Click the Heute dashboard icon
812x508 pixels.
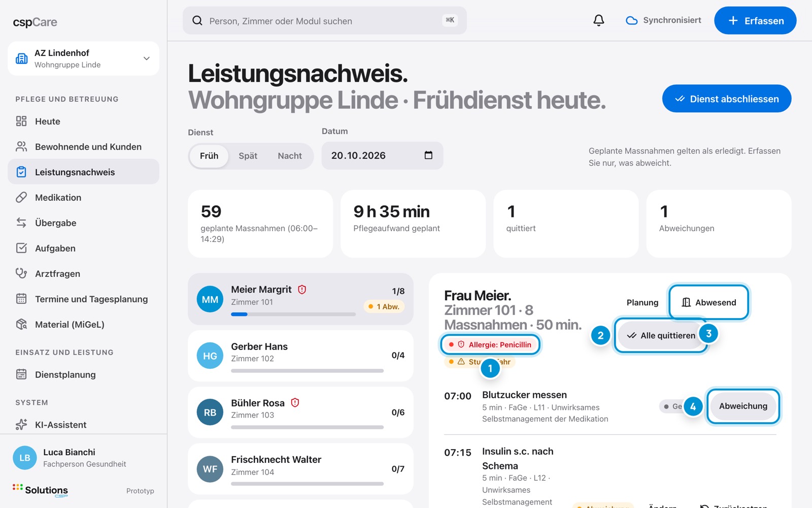21,121
